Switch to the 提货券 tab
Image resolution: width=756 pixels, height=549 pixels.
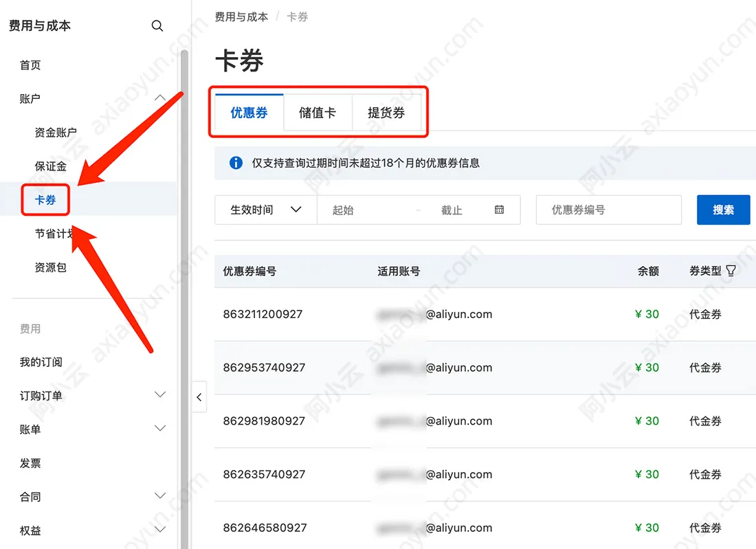386,112
